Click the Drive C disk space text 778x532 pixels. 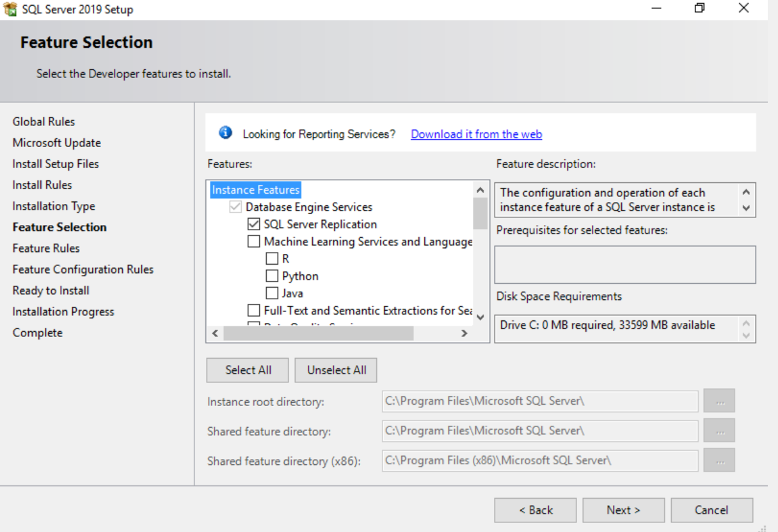pyautogui.click(x=607, y=325)
